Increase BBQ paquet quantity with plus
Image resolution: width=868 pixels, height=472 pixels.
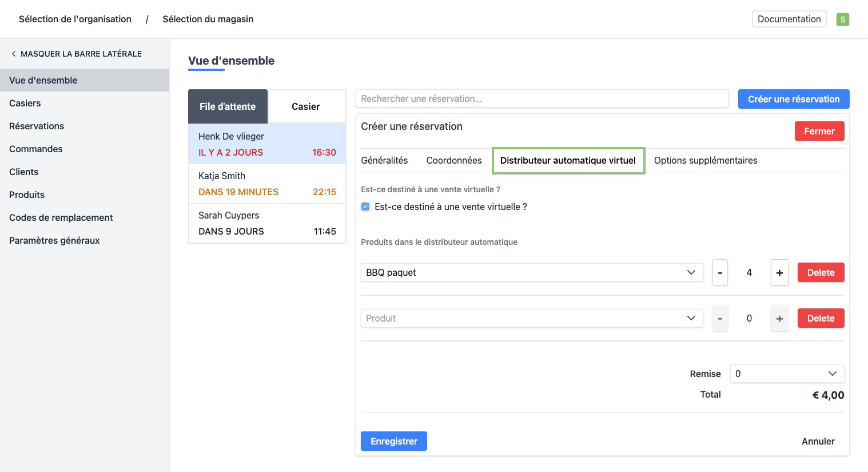click(x=779, y=272)
